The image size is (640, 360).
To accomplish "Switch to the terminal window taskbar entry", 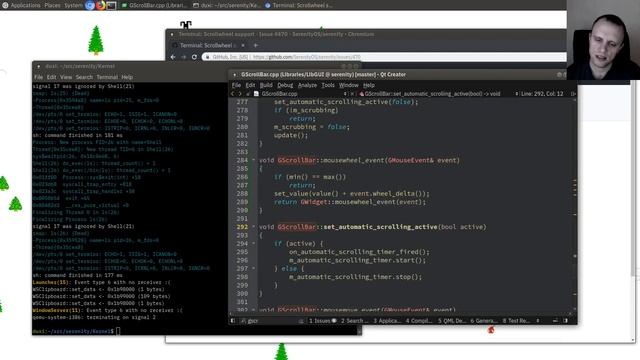I will pos(227,5).
